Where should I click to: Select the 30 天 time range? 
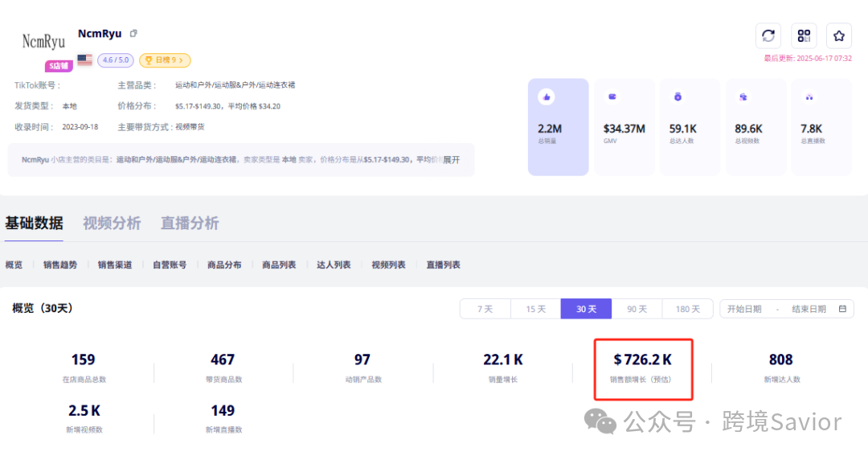[x=586, y=309]
